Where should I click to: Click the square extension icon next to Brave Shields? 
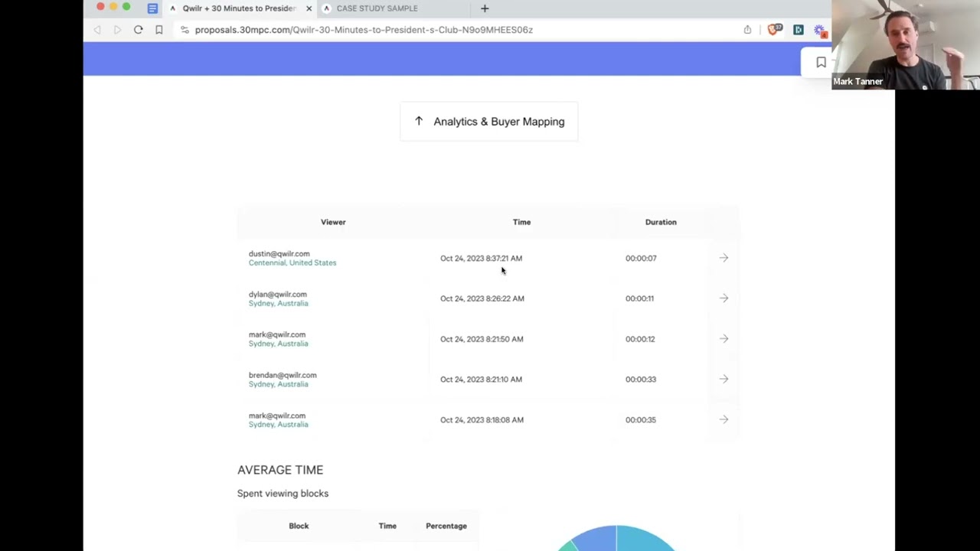[798, 30]
